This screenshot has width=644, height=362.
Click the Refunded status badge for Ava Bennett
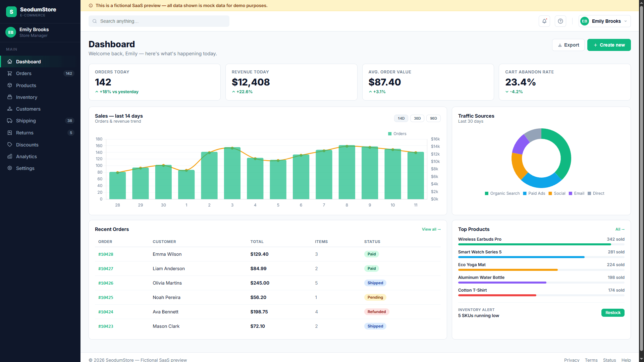click(377, 312)
